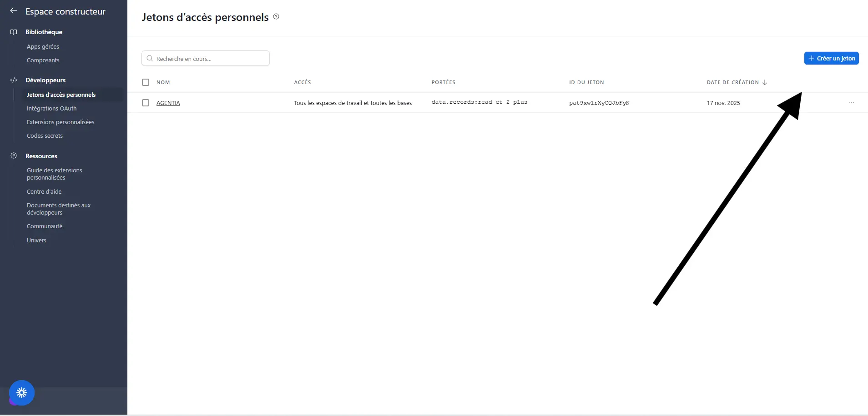The width and height of the screenshot is (868, 416).
Task: Click the Bibliothèque section heading
Action: [x=44, y=32]
